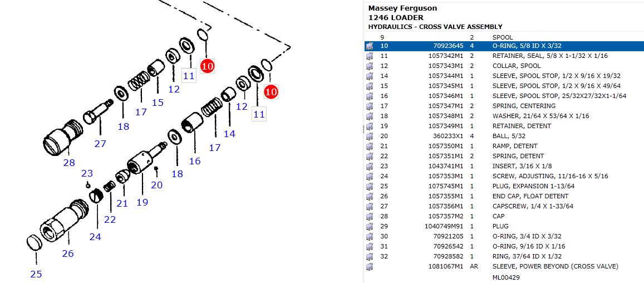Select diagram callout number 26
Image resolution: width=644 pixels, height=283 pixels.
68,253
